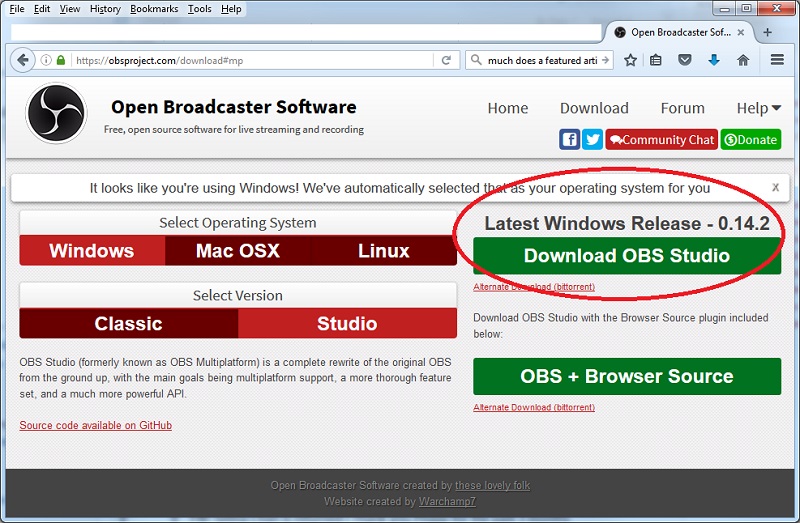This screenshot has width=800, height=523.
Task: Bookmark this page with the star icon
Action: (x=630, y=60)
